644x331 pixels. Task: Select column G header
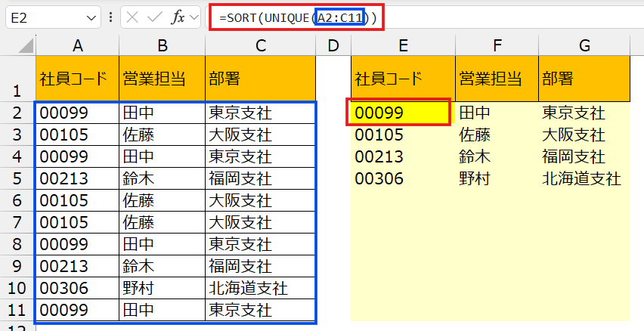tap(584, 46)
